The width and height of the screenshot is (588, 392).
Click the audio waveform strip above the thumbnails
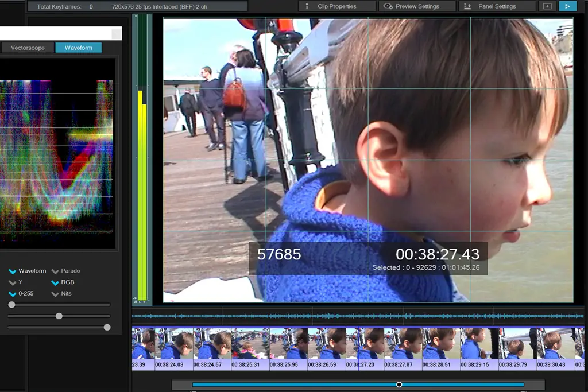tap(358, 316)
